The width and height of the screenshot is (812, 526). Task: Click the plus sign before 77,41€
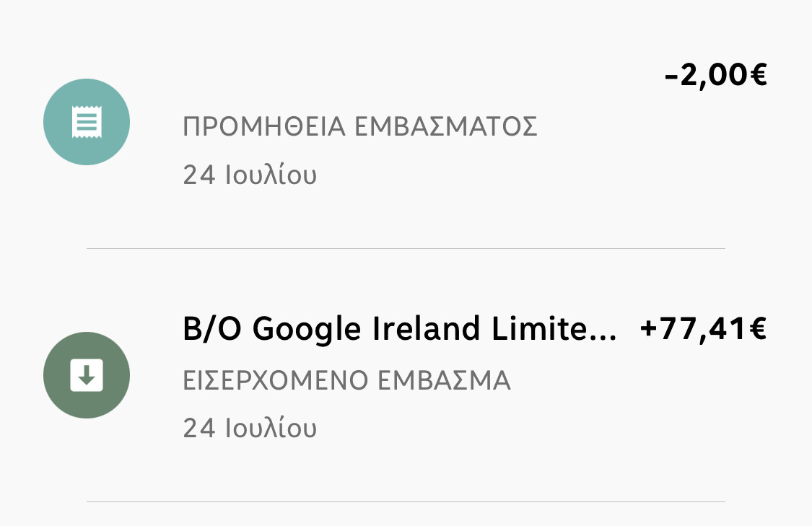click(649, 330)
